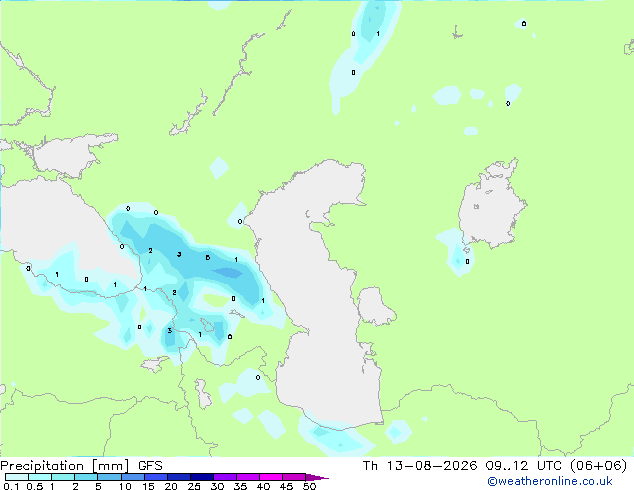Click the "09..12 UTC" time text
Viewport: 634px width, 490px height.
[x=524, y=466]
